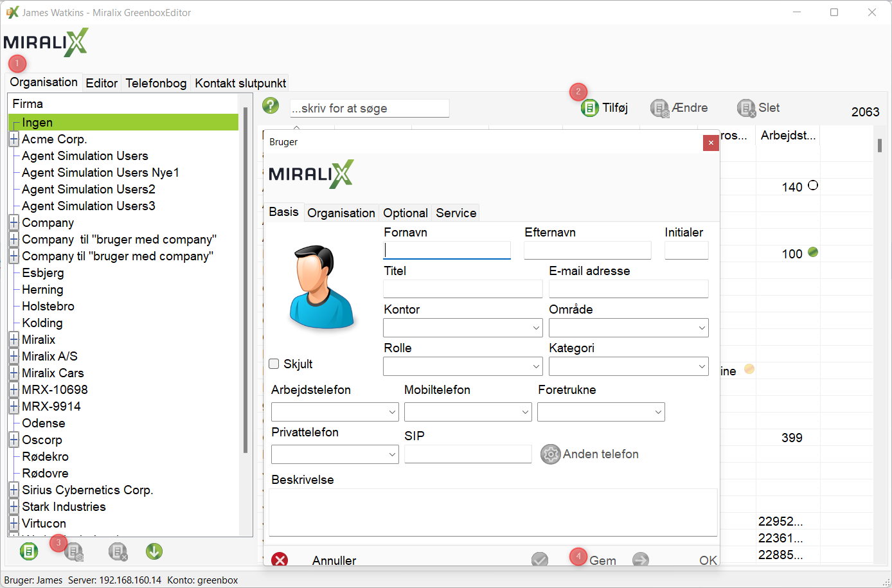Click into the Fornavn input field
The width and height of the screenshot is (892, 588).
click(x=447, y=250)
